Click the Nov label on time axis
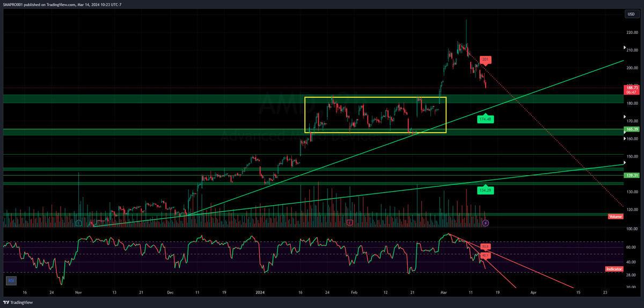644x308 pixels. coord(78,293)
